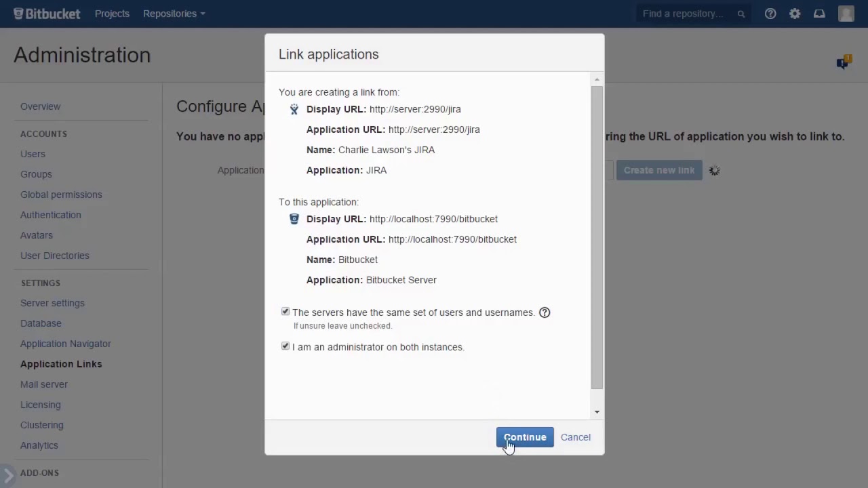The width and height of the screenshot is (868, 488).
Task: Click the Find a repository search field
Action: 694,14
